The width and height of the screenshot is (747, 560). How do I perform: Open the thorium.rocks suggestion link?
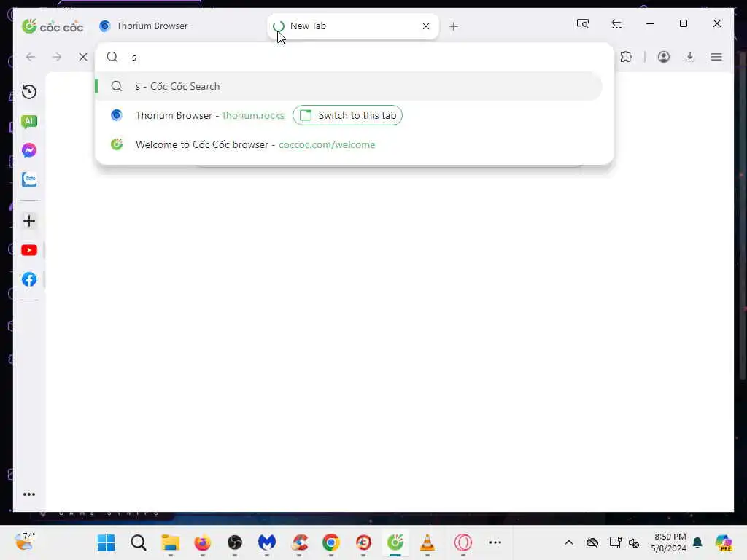point(253,115)
